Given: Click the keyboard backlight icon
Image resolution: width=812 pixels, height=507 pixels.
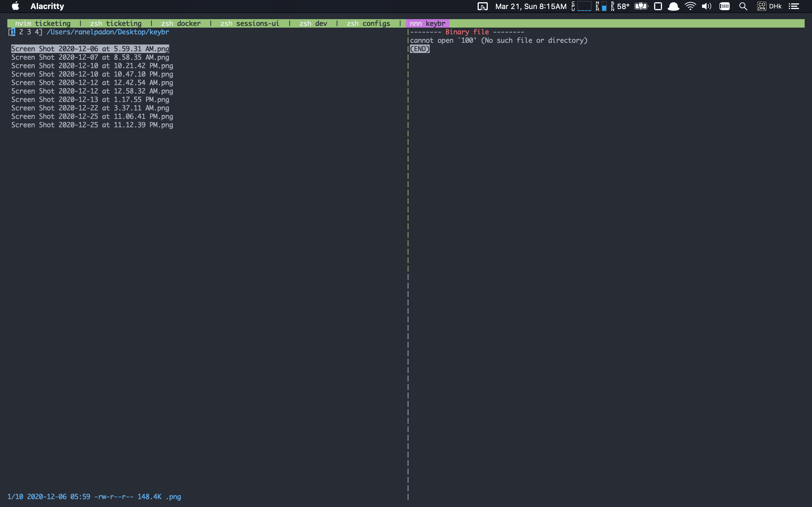Looking at the screenshot, I should tap(724, 6).
